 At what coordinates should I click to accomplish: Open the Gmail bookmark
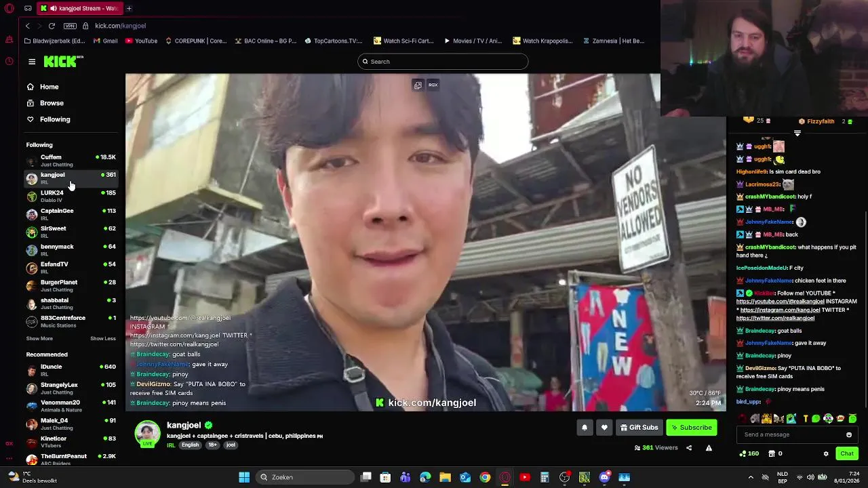coord(105,41)
